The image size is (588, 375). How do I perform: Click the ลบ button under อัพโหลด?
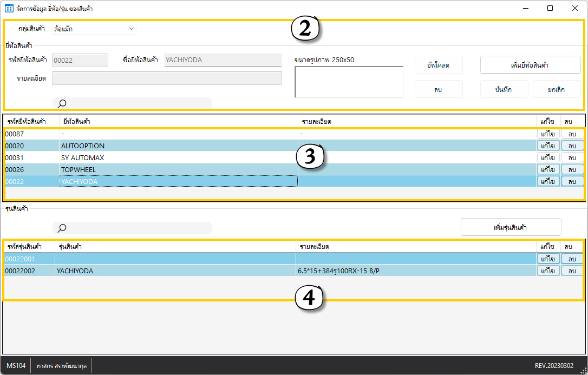point(438,89)
